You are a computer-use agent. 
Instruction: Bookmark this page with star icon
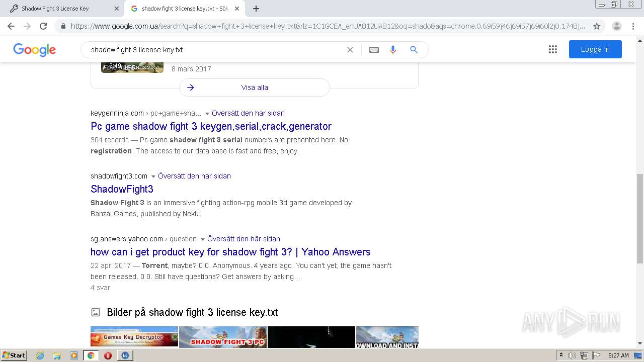(597, 26)
